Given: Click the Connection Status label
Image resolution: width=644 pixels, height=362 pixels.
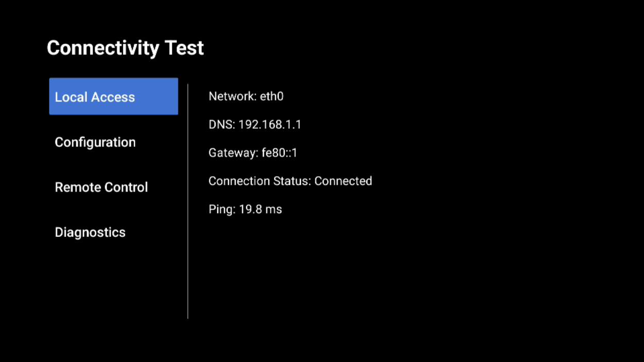Looking at the screenshot, I should tap(260, 181).
